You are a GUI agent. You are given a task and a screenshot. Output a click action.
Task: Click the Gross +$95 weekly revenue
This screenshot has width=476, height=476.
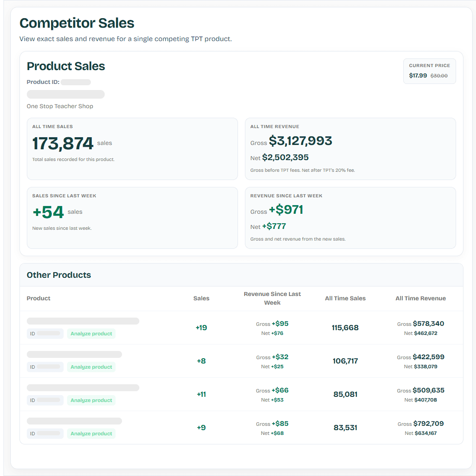click(272, 324)
